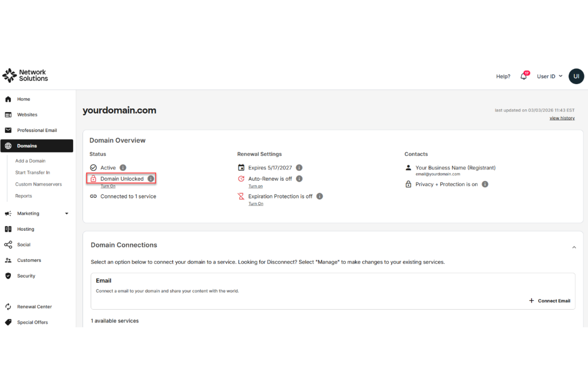This screenshot has width=588, height=392.
Task: Open the Renewal Center
Action: pos(34,307)
